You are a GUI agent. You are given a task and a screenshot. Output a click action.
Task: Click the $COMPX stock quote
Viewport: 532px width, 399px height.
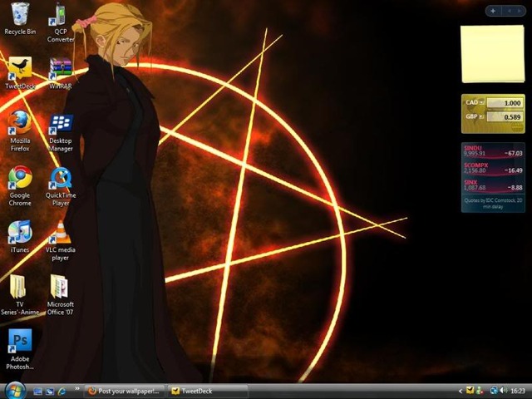click(493, 168)
